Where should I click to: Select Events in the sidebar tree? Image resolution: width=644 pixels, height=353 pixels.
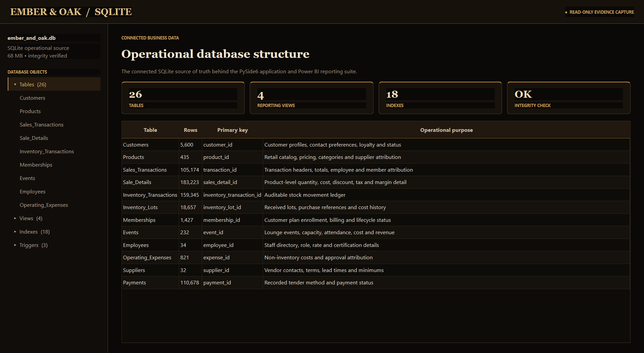27,178
